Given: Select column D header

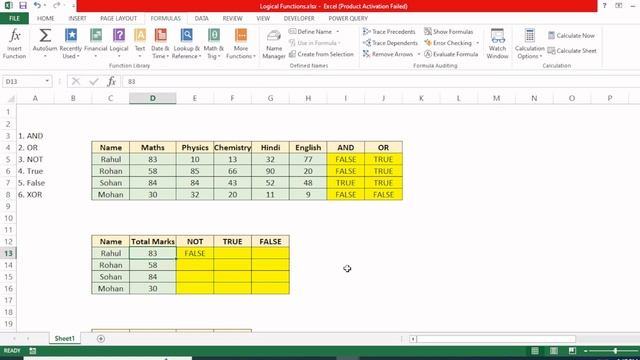Looking at the screenshot, I should [153, 98].
